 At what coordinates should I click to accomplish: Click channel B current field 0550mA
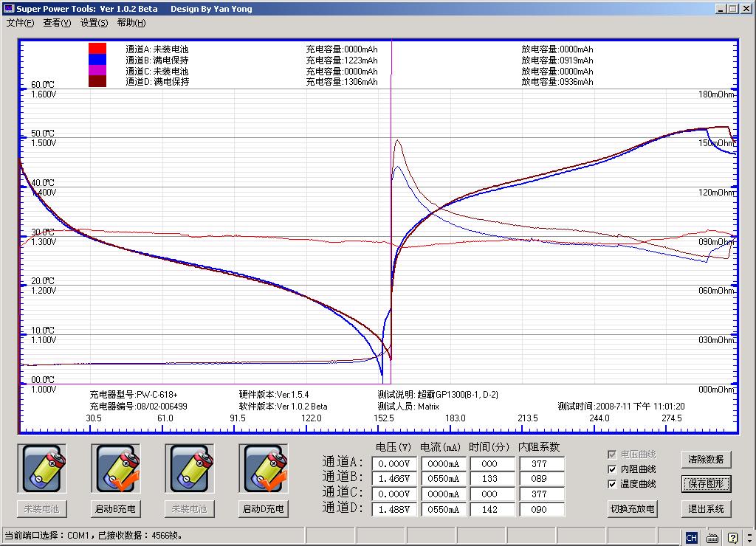[x=443, y=479]
